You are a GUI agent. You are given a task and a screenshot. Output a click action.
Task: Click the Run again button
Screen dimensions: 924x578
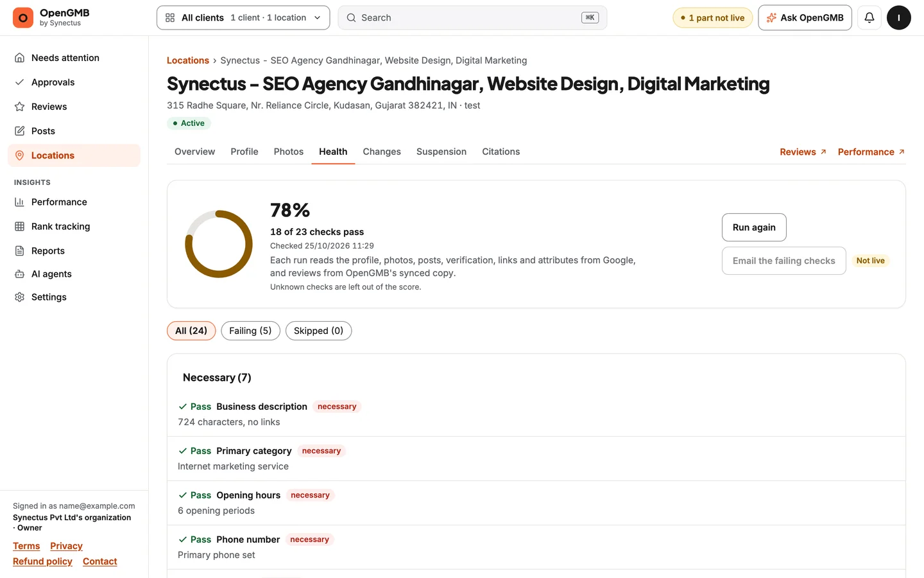tap(754, 227)
